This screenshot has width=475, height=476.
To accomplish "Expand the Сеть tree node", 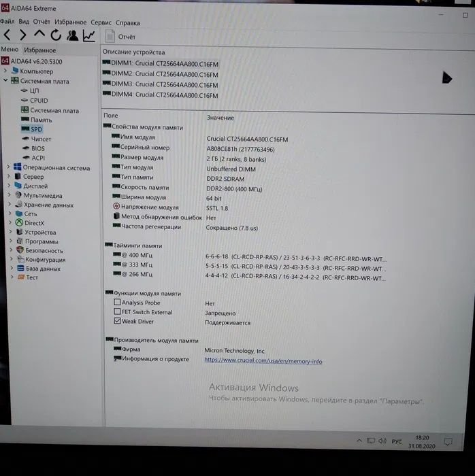I will point(10,213).
